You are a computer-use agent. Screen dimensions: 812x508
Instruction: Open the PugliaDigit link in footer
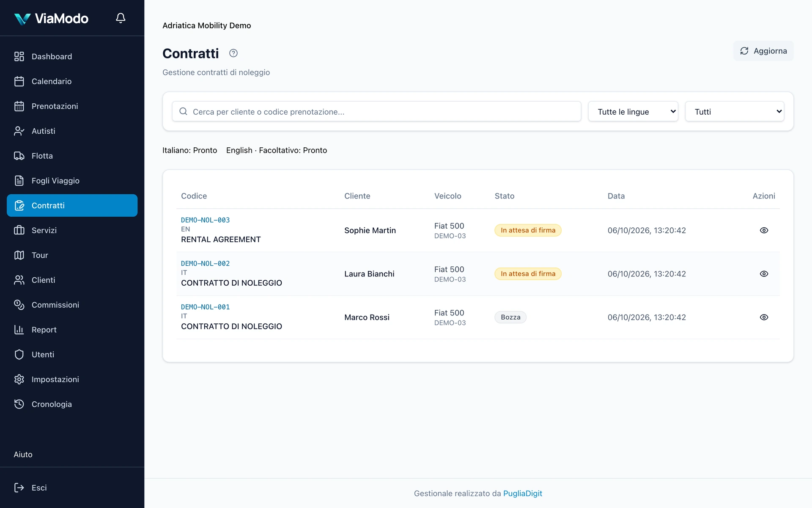(522, 493)
